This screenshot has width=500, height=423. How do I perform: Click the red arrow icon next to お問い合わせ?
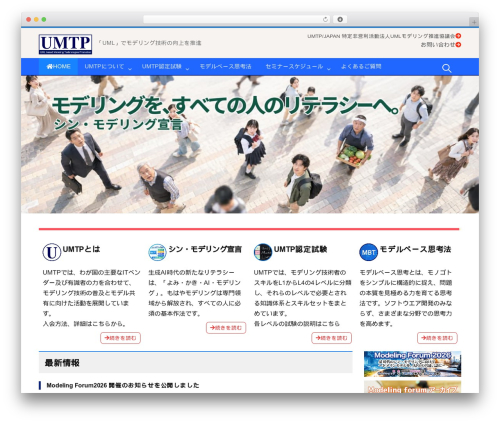tap(458, 45)
